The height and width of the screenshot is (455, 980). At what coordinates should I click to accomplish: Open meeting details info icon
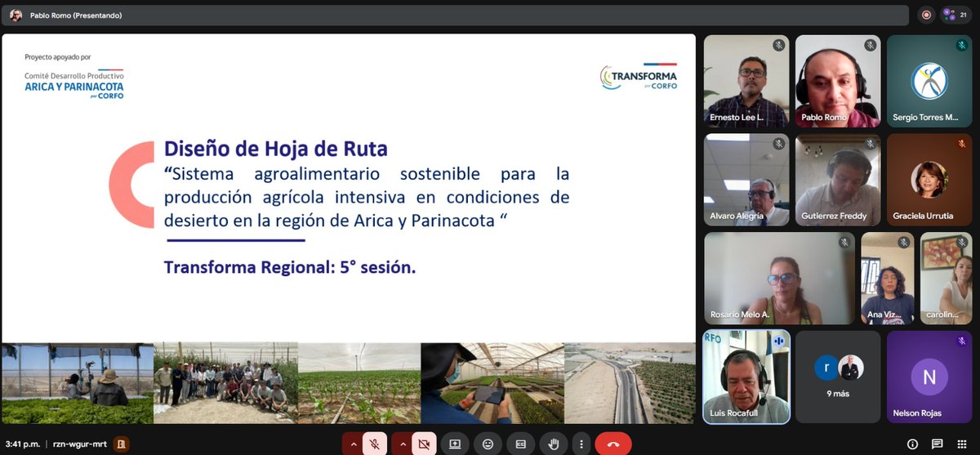coord(912,444)
